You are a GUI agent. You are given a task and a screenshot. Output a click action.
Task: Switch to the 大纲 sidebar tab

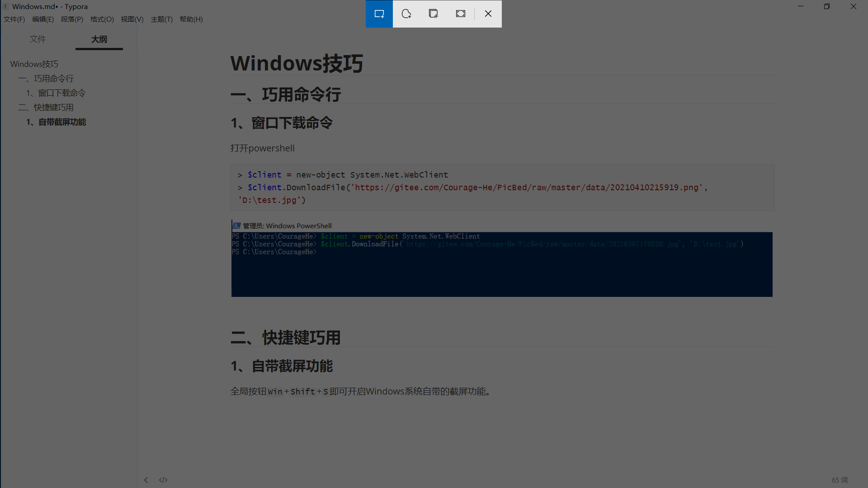click(x=99, y=39)
